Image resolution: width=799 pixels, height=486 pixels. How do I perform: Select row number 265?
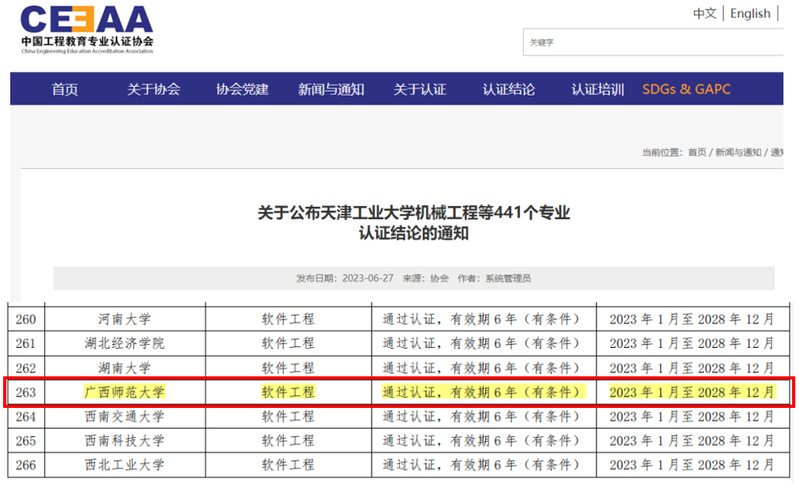tap(25, 441)
